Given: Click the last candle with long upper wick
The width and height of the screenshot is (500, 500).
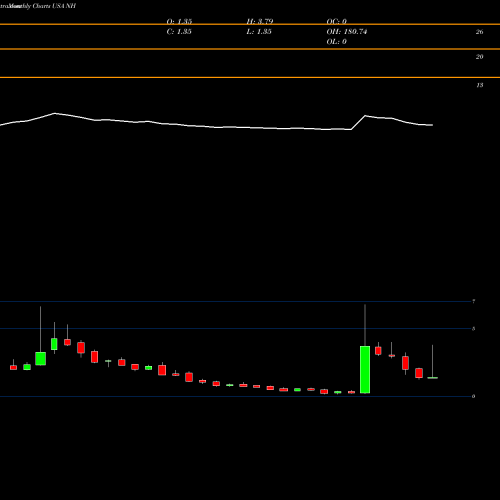Looking at the screenshot, I should click(432, 362).
